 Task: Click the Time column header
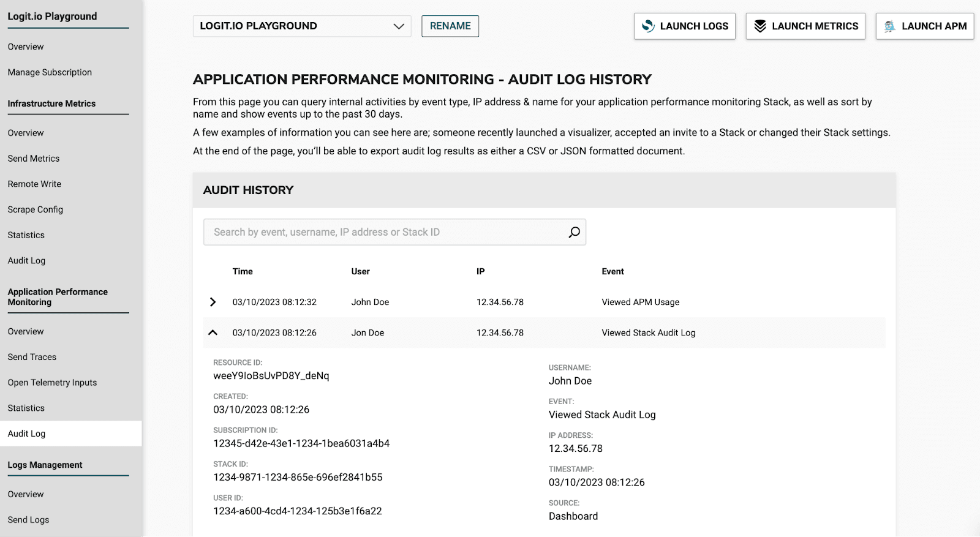[243, 271]
